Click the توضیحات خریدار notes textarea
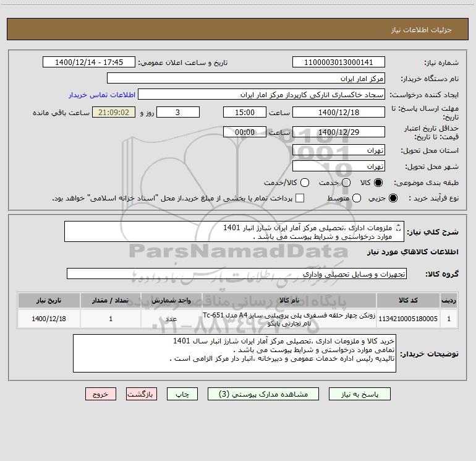 click(x=234, y=353)
